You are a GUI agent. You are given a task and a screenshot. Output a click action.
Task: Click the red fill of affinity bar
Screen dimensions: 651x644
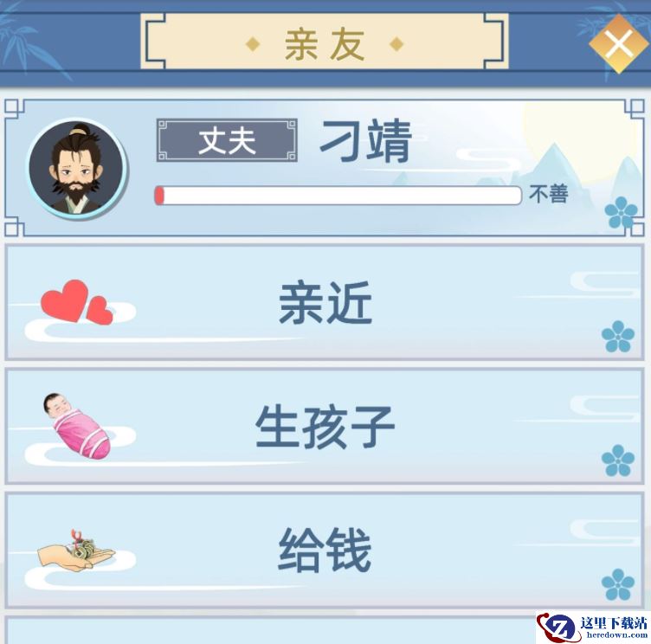click(159, 195)
